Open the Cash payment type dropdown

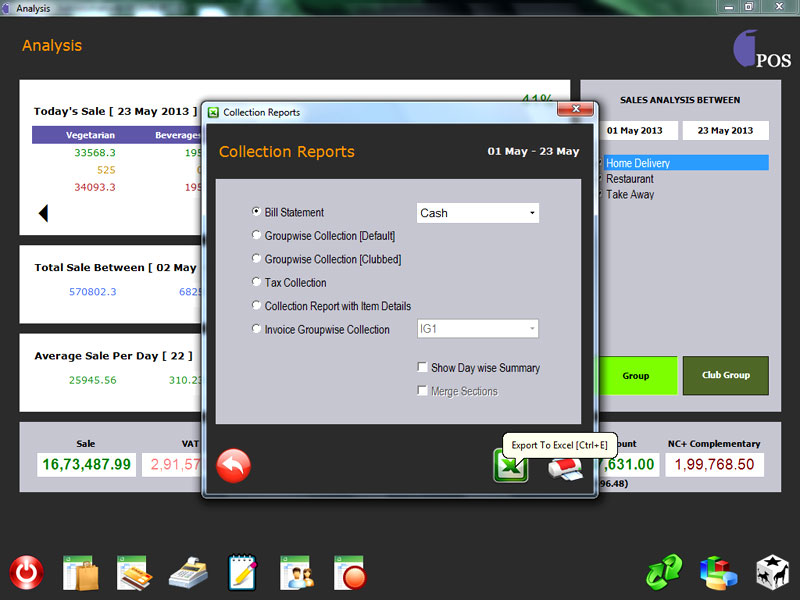click(477, 213)
